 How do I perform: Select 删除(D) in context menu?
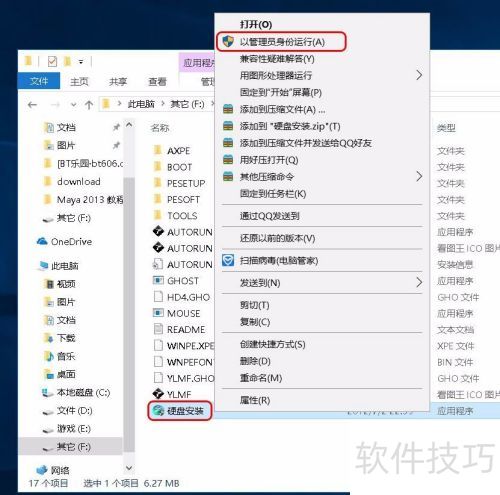pos(255,361)
